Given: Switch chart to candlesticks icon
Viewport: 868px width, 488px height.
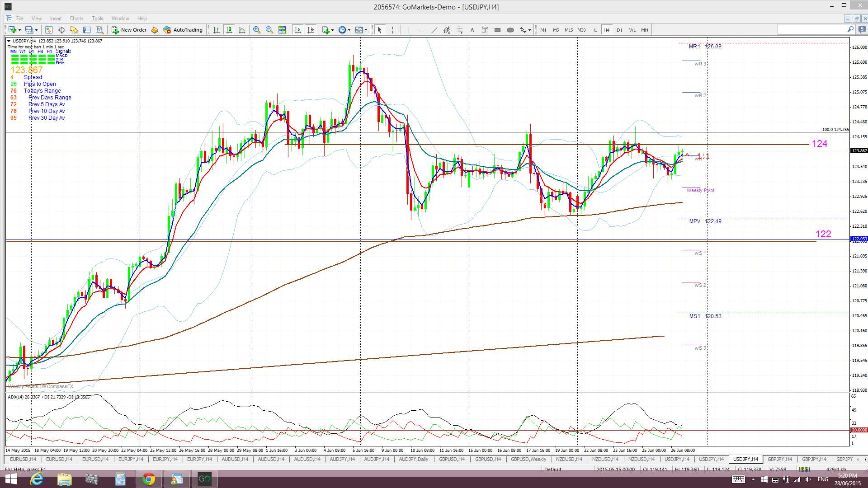Looking at the screenshot, I should pos(229,30).
